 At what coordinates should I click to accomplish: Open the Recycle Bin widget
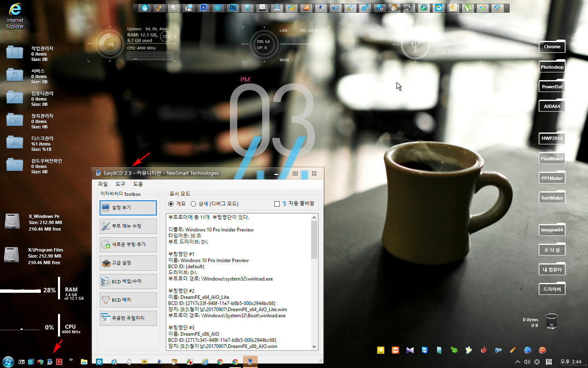(x=551, y=321)
